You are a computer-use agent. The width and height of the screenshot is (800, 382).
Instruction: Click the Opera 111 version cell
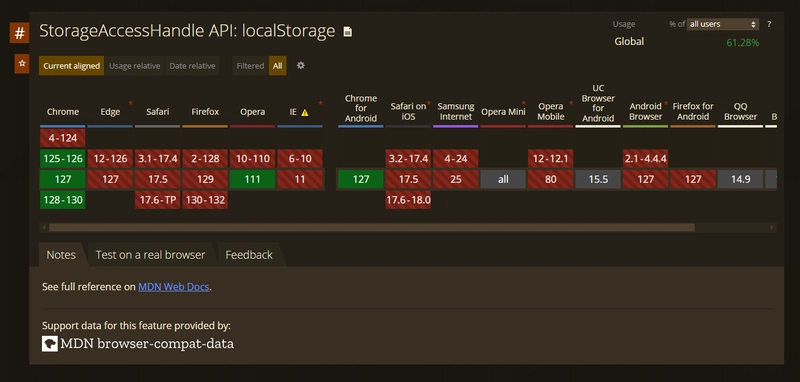253,180
